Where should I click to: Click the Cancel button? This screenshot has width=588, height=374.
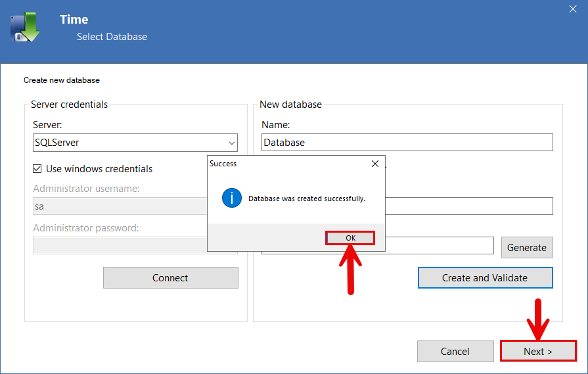coord(455,351)
